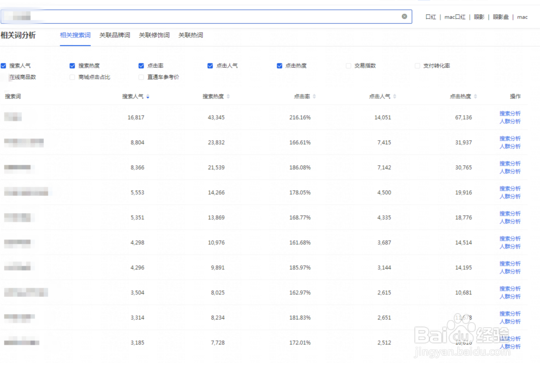Select the 14,051 click popularity cell
This screenshot has width=540, height=371.
(x=383, y=117)
